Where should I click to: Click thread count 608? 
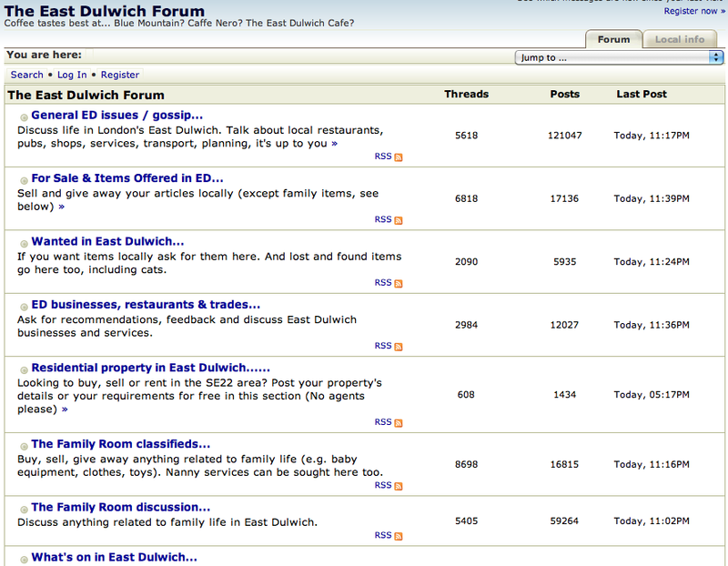(x=466, y=395)
